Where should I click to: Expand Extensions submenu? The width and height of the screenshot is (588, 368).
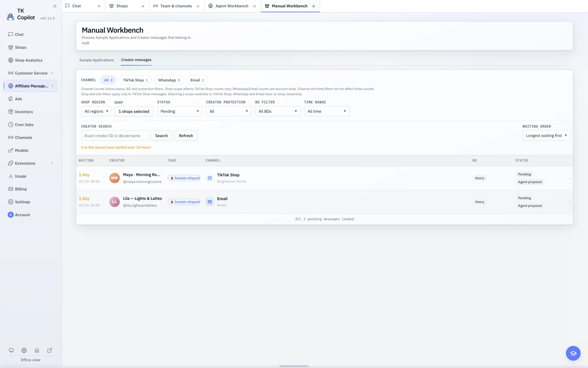pos(52,163)
